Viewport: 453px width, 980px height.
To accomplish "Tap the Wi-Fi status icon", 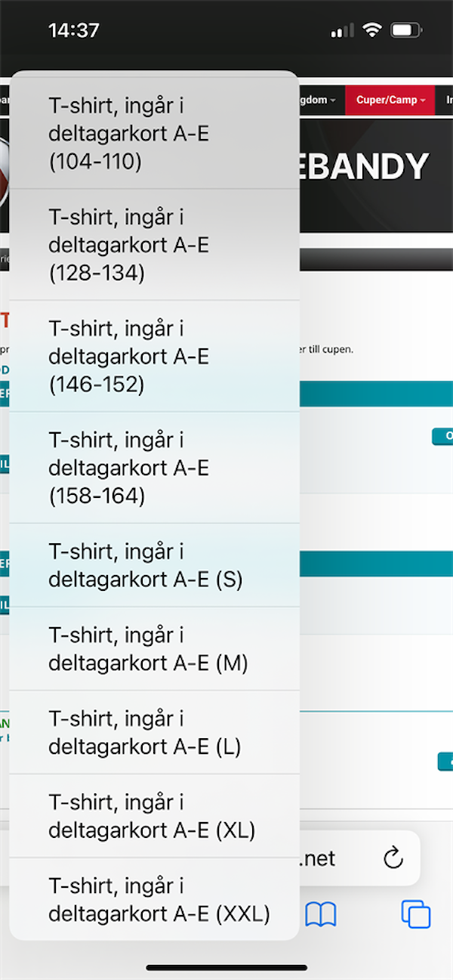I will (x=371, y=30).
